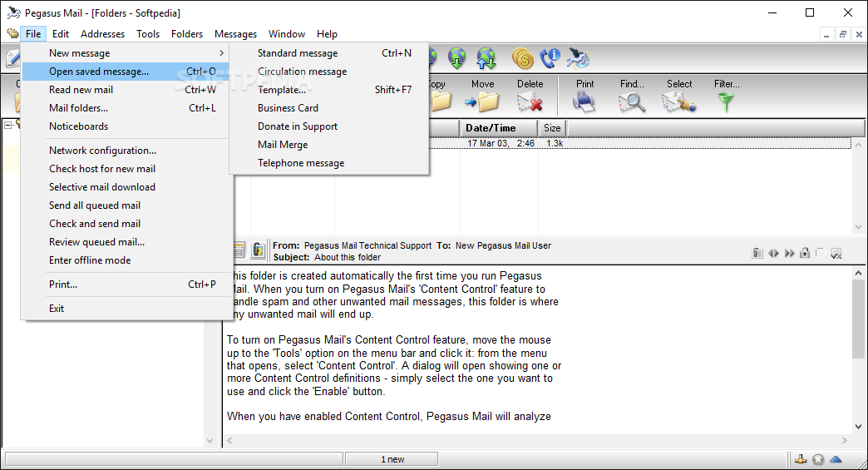The image size is (868, 470).
Task: Click the Pegasus icon left of File menu
Action: (x=12, y=34)
